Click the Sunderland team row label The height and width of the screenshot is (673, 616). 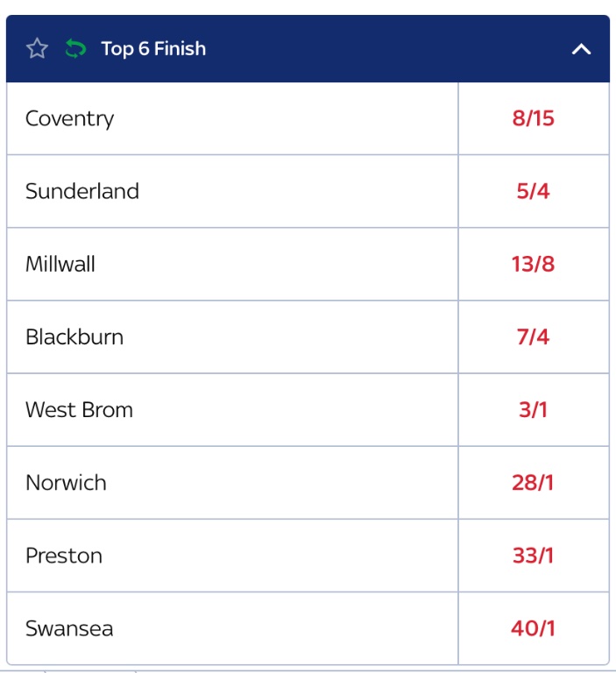click(82, 191)
